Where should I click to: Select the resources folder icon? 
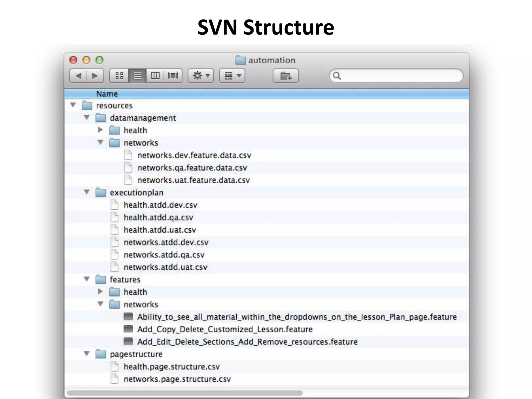point(87,105)
